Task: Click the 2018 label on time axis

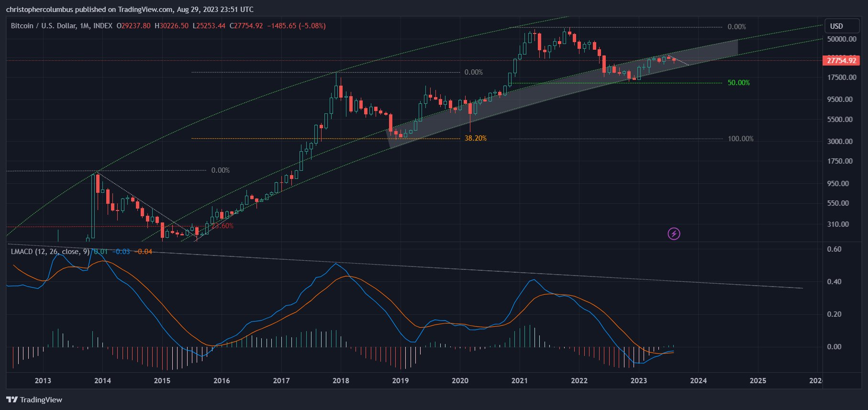Action: coord(341,381)
